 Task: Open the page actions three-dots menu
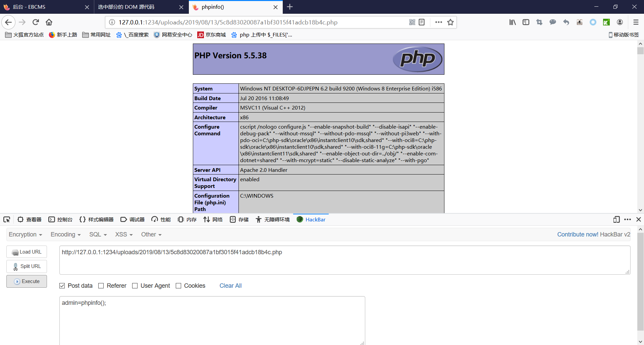tap(438, 22)
